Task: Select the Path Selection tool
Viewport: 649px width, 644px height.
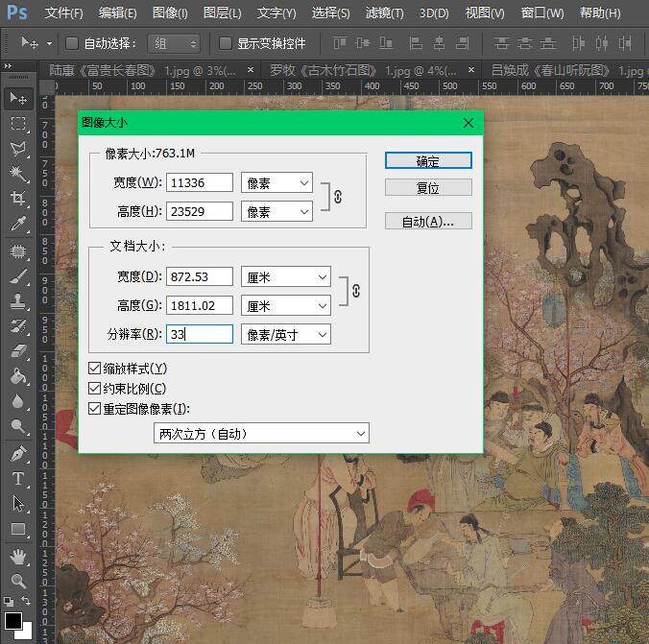Action: pos(18,504)
